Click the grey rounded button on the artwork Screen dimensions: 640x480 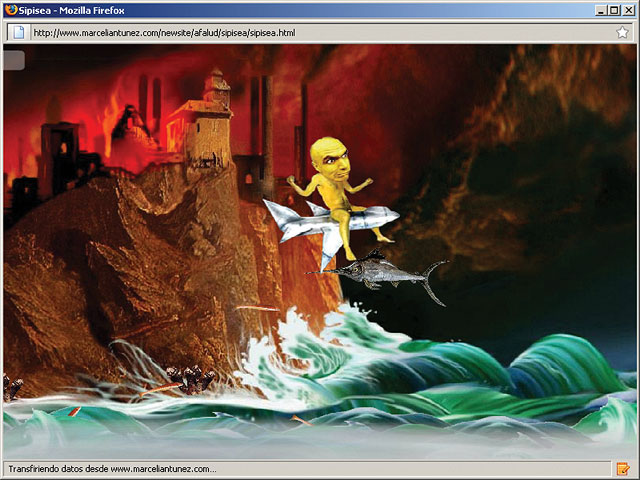[14, 60]
